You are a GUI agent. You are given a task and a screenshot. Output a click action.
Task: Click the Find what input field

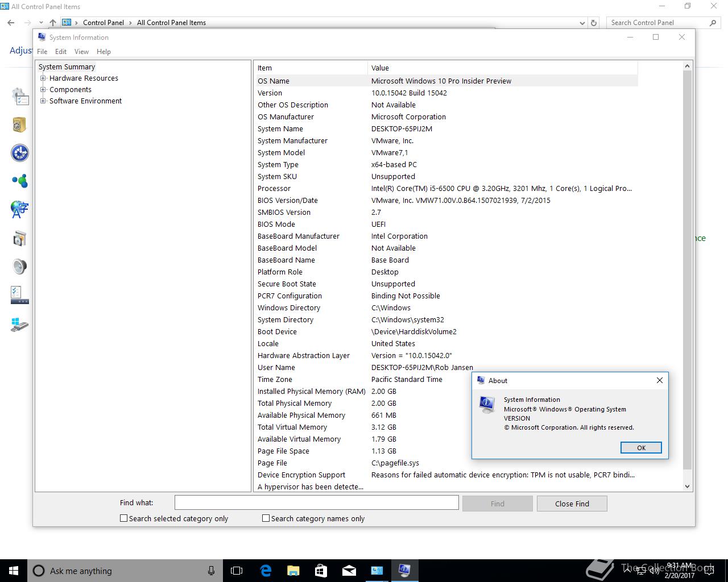coord(316,502)
